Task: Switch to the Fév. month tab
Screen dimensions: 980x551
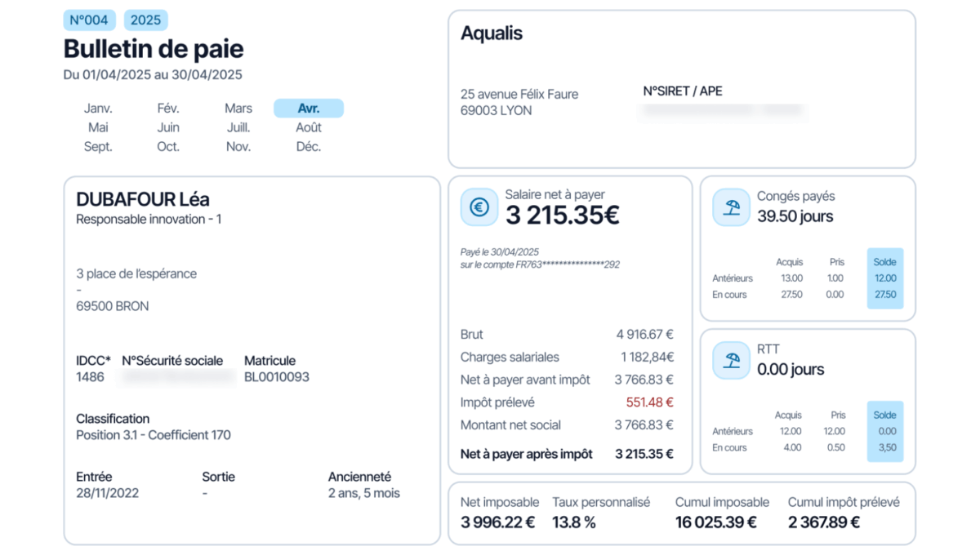Action: tap(168, 109)
